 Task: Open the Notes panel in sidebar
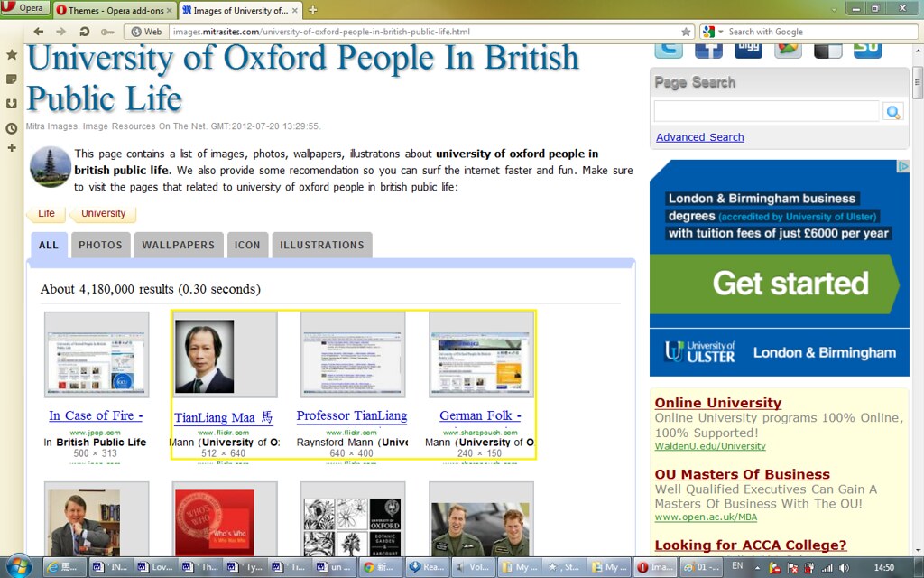pos(11,79)
